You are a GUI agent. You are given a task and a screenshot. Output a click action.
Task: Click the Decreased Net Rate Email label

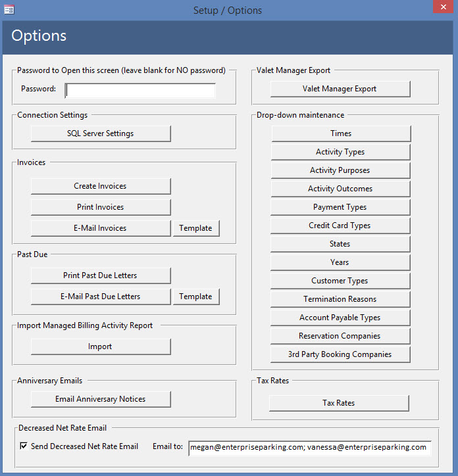tap(63, 428)
